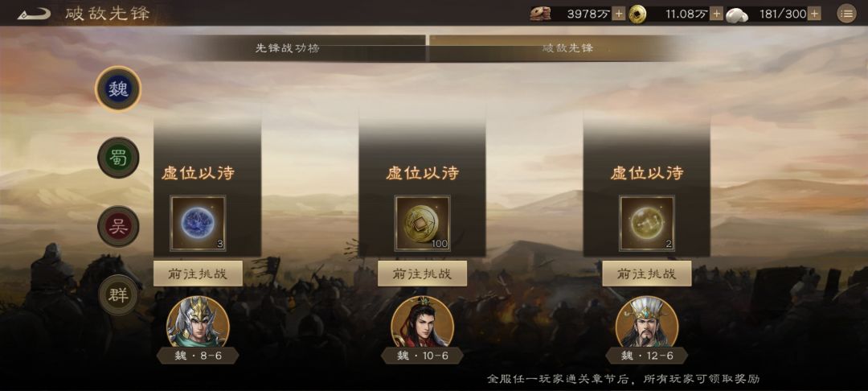Click 前往挑战 for stage 魏·10-6
The width and height of the screenshot is (868, 391).
pos(423,274)
